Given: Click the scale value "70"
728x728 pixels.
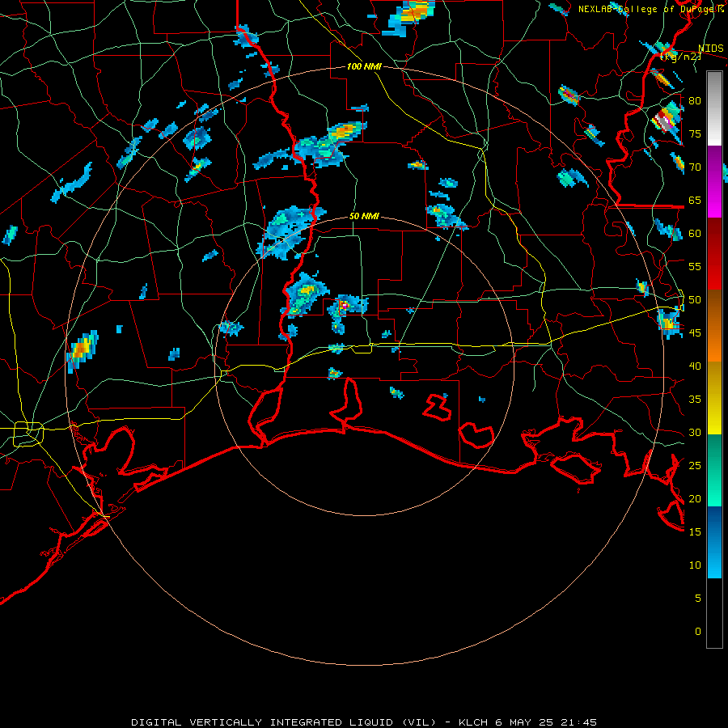Looking at the screenshot, I should (x=695, y=167).
